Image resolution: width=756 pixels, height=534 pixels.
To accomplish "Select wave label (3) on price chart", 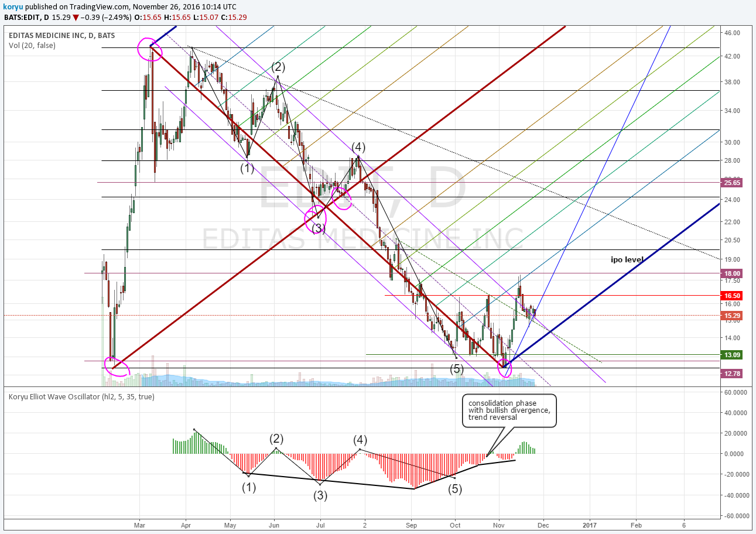I will (x=318, y=228).
